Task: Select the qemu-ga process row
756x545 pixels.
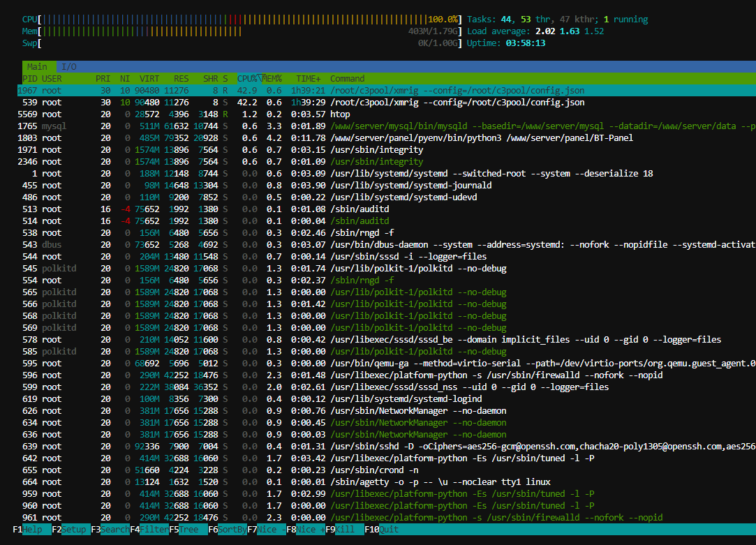Action: (x=387, y=364)
